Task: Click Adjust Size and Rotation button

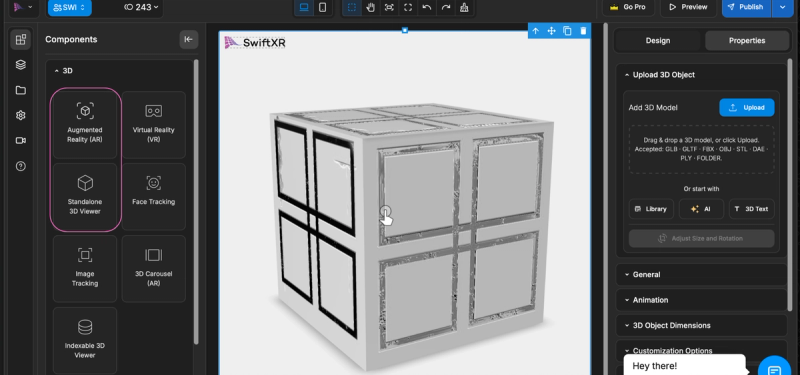Action: (x=701, y=238)
